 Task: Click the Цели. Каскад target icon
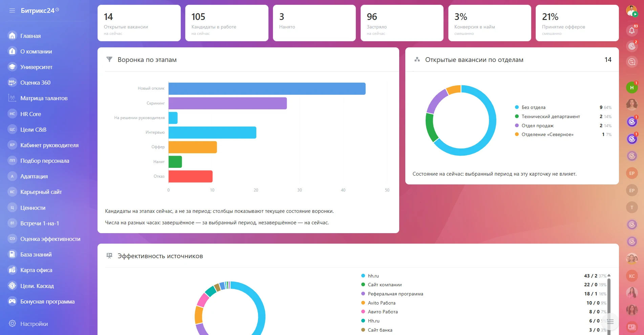point(12,286)
